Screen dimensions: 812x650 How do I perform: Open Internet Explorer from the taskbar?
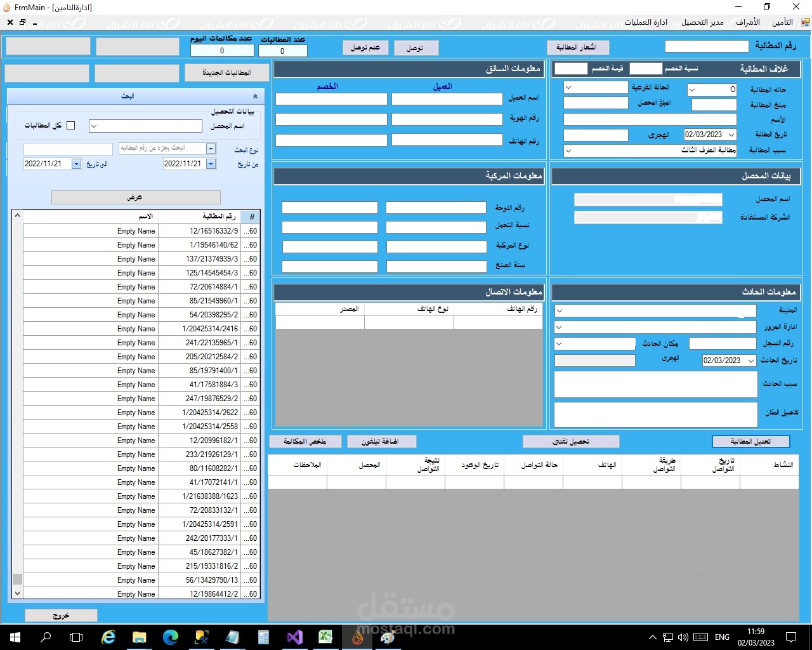coord(108,637)
